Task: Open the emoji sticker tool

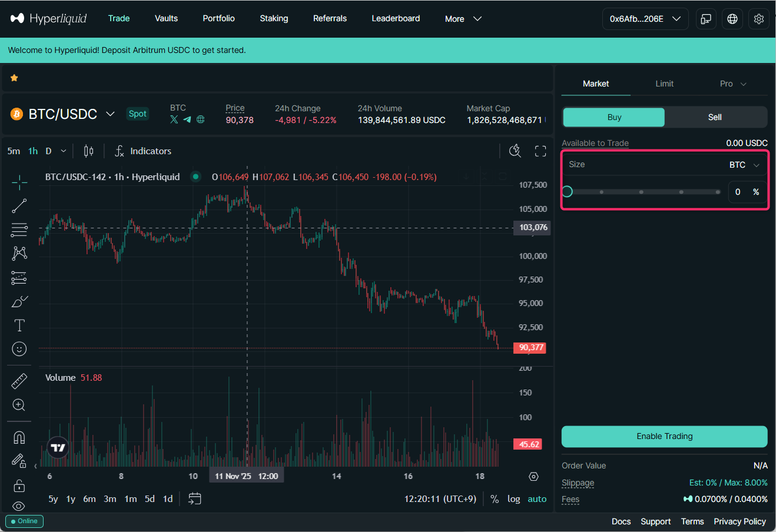Action: pos(19,349)
